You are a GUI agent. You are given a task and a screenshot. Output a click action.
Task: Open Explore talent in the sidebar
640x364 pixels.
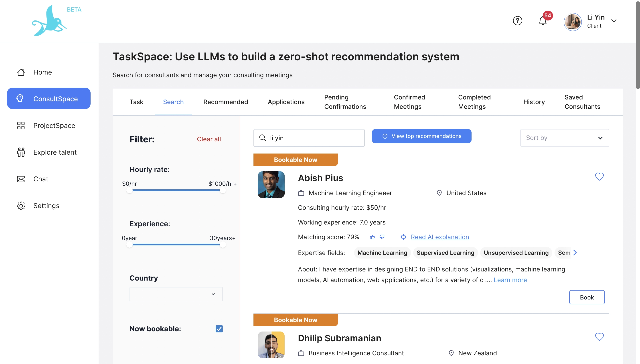point(55,152)
